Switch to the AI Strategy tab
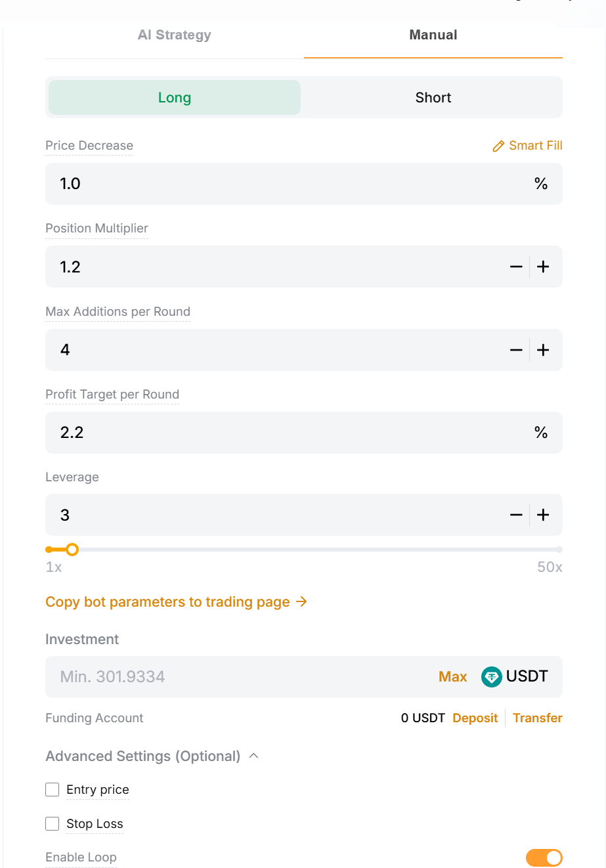The height and width of the screenshot is (868, 606). [x=174, y=35]
